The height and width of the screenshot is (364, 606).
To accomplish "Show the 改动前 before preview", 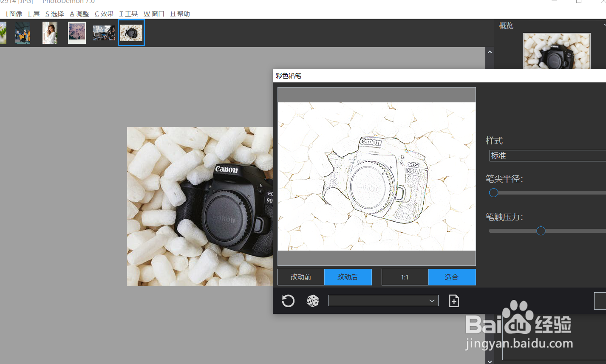I will [301, 277].
